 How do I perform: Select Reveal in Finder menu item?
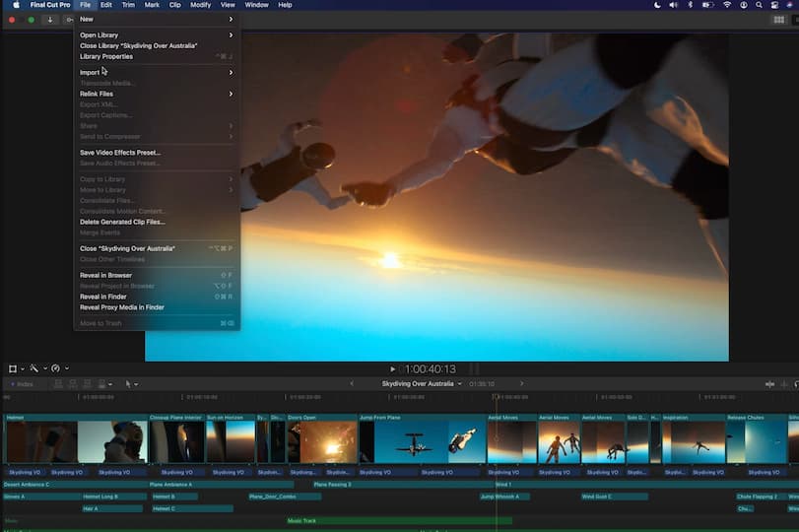coord(103,297)
